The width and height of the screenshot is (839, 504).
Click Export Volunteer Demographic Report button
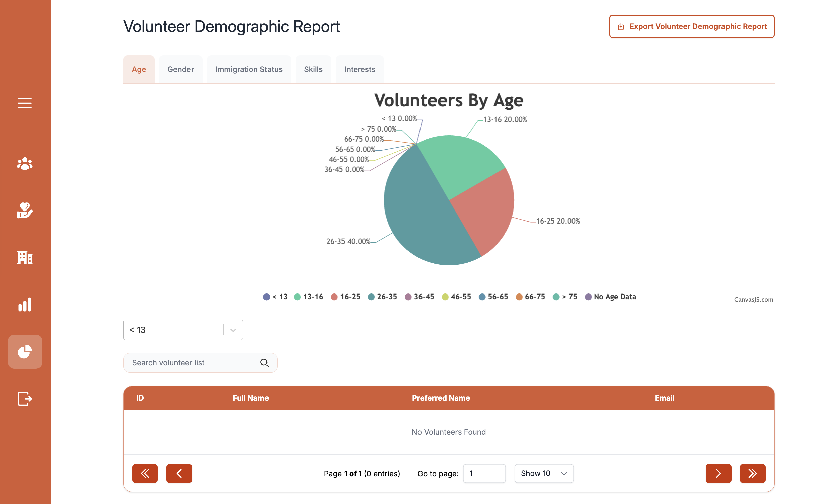[x=691, y=26]
